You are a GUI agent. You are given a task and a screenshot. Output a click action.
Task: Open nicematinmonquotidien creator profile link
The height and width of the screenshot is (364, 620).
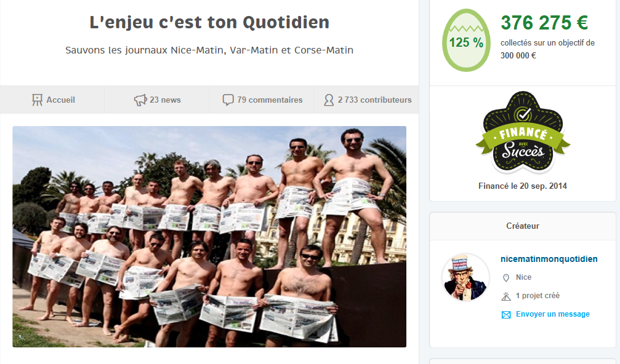(x=549, y=259)
